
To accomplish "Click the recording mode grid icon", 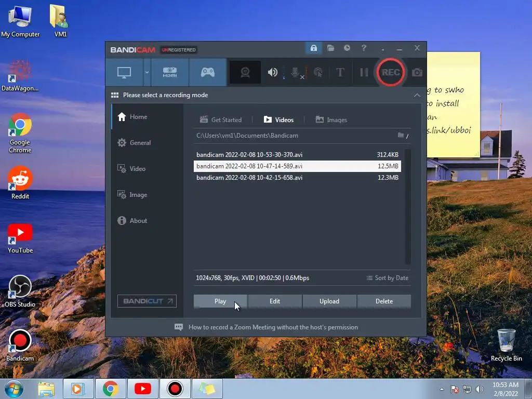I will point(115,95).
